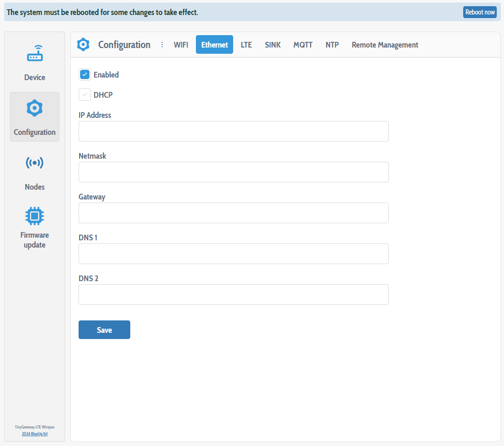
Task: Click the Configuration header gear icon
Action: tap(83, 45)
